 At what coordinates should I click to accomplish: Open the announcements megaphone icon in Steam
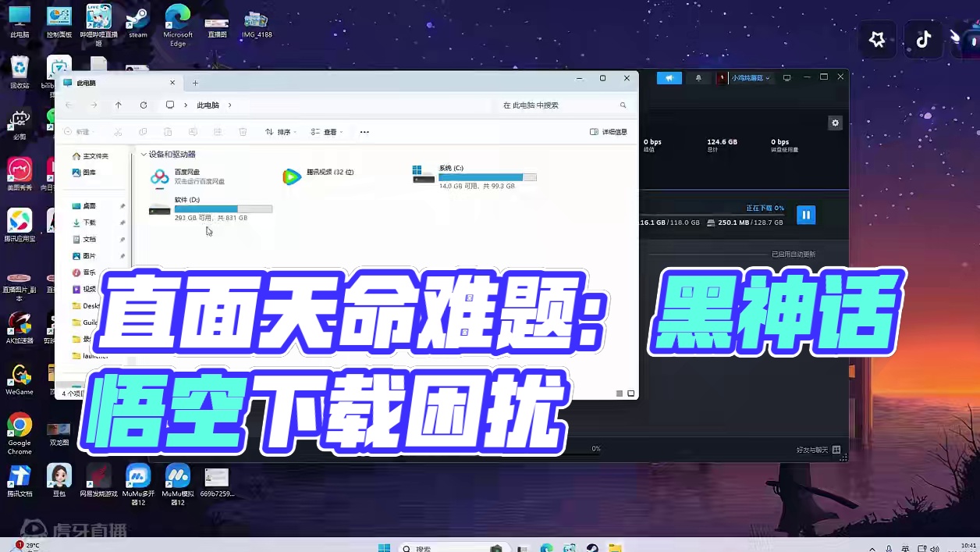(669, 78)
